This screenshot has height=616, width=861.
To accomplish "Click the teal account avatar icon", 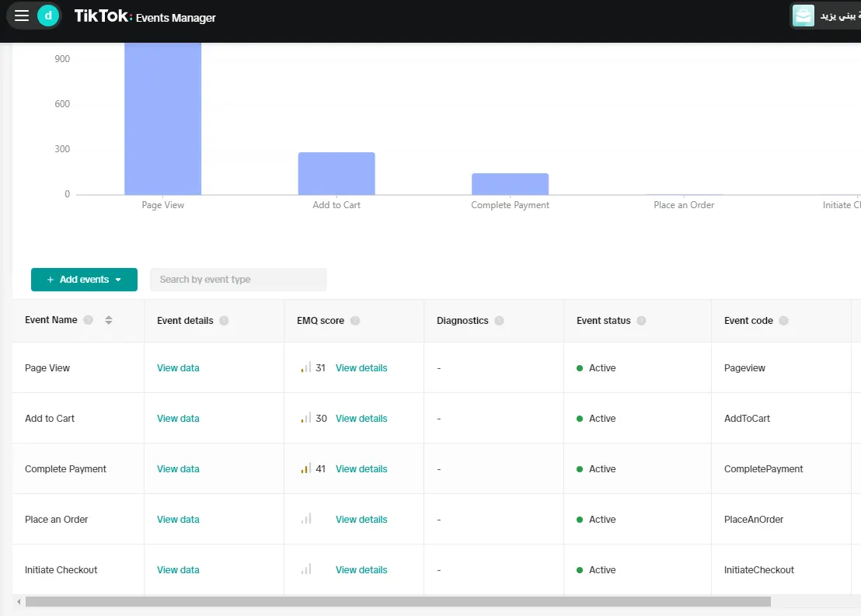I will 47,16.
